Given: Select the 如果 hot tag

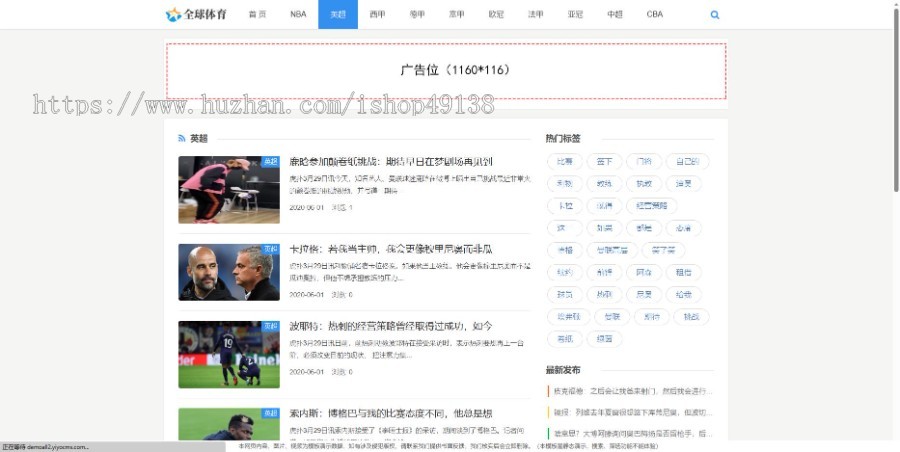Looking at the screenshot, I should coord(604,228).
